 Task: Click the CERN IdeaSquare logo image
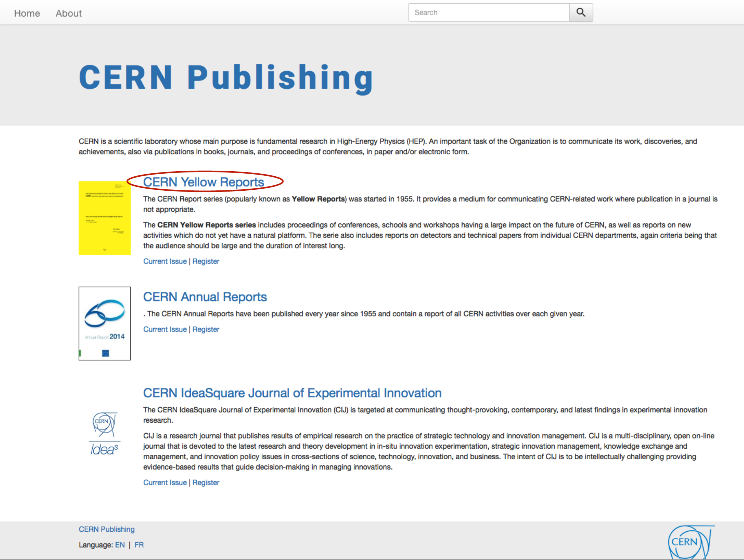[x=104, y=434]
